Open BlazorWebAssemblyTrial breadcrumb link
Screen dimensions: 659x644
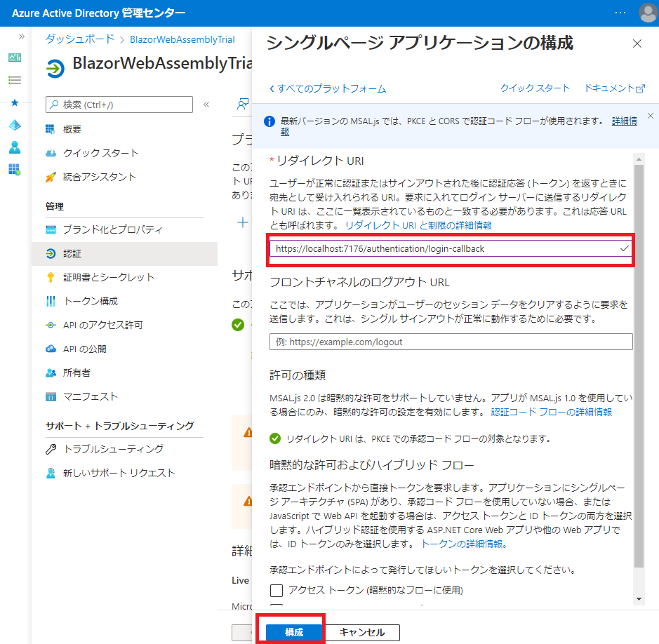pyautogui.click(x=182, y=39)
